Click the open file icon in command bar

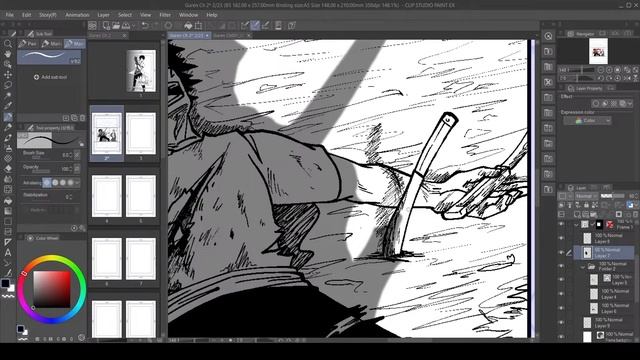tap(116, 26)
